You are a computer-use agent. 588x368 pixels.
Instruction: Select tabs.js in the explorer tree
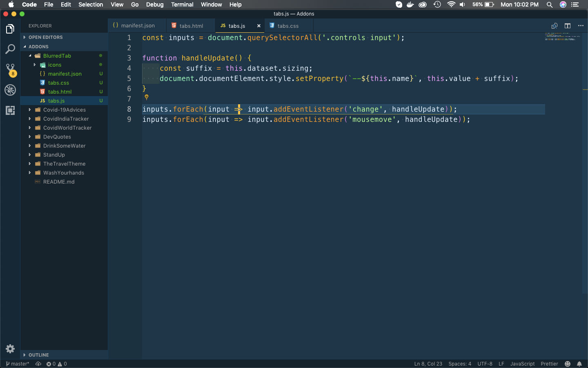click(64, 101)
